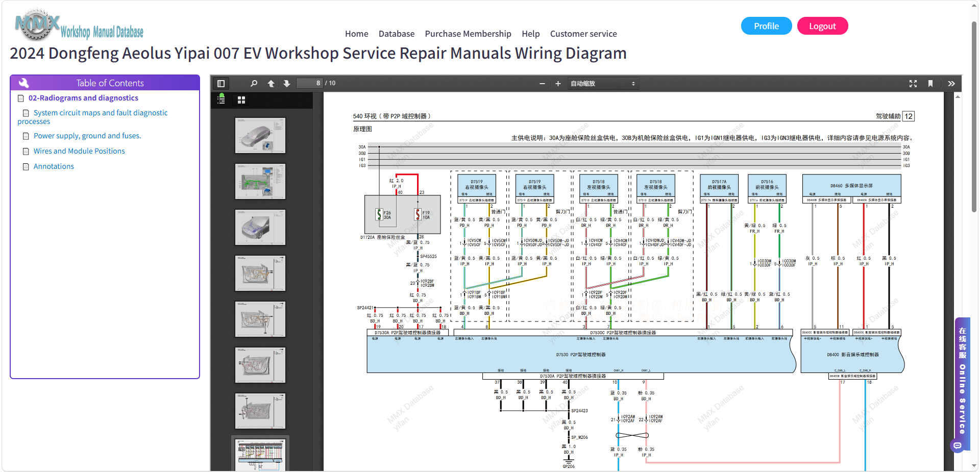
Task: Toggle the PDF viewer sidebar
Action: [221, 84]
